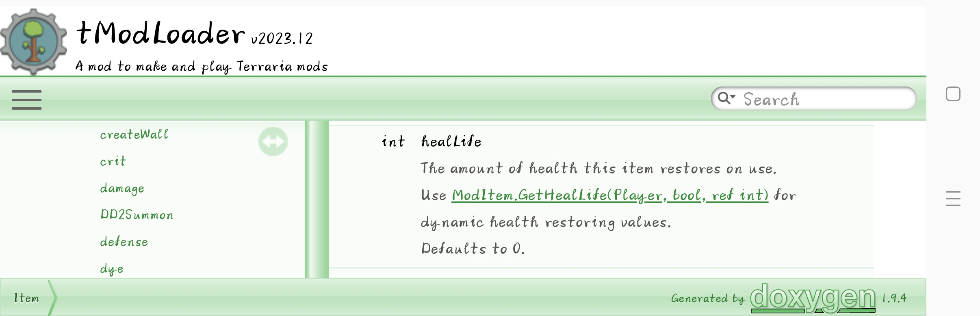Open ModItem.GetHealLife documentation link
This screenshot has height=316, width=980.
pyautogui.click(x=610, y=195)
